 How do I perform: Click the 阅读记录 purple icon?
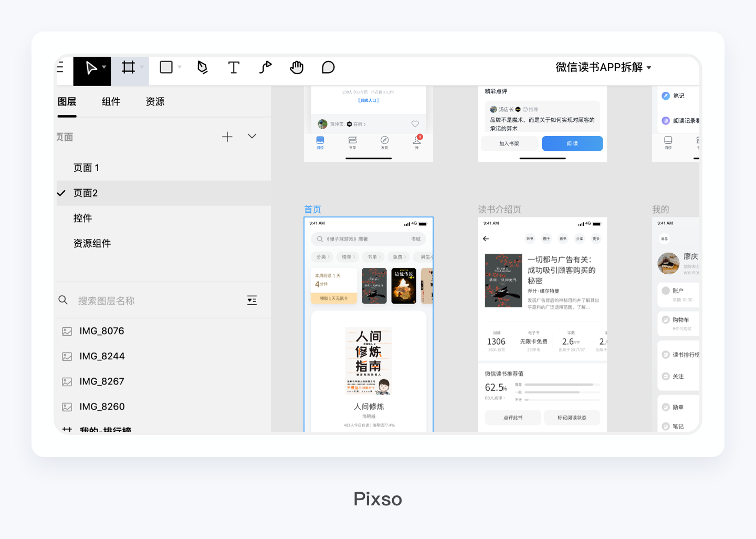666,120
